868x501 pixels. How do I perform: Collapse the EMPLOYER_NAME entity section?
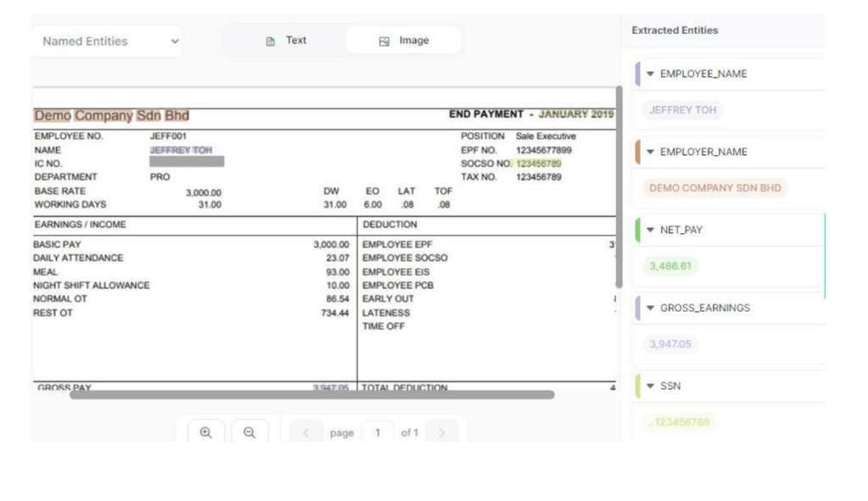[x=651, y=152]
